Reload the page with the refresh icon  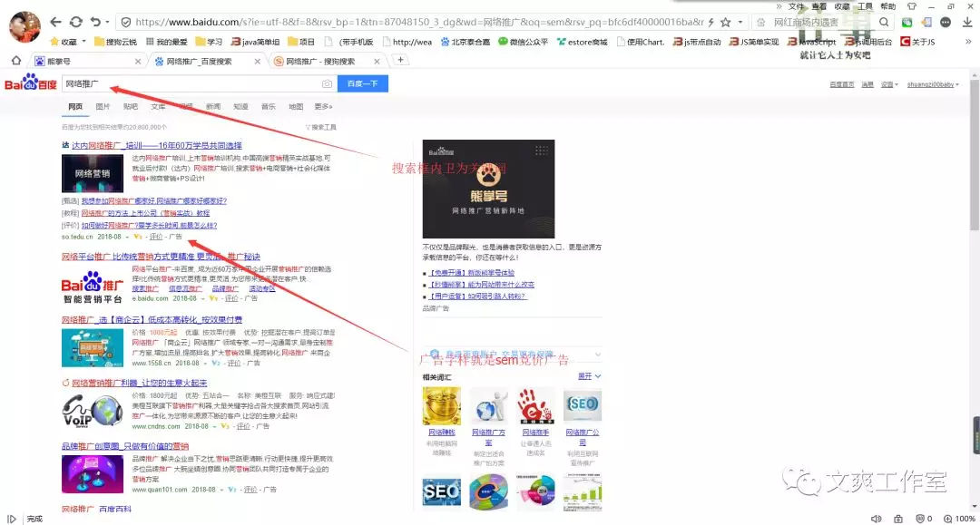75,22
